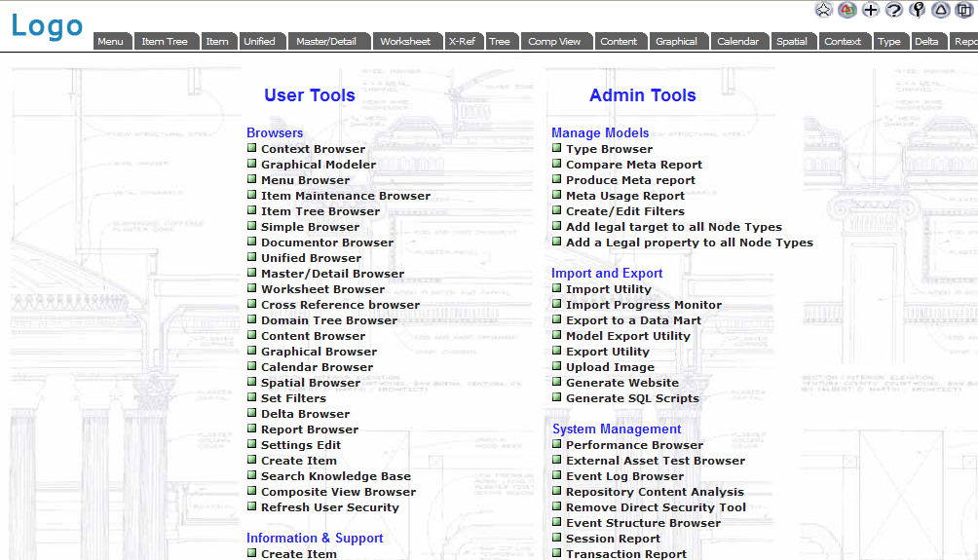Open the Event Log Browser link

pos(624,476)
